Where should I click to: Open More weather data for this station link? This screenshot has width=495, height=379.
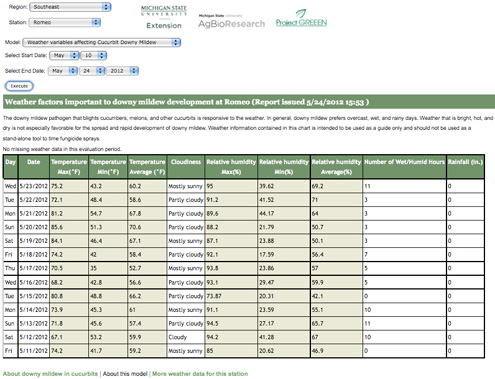(x=200, y=374)
